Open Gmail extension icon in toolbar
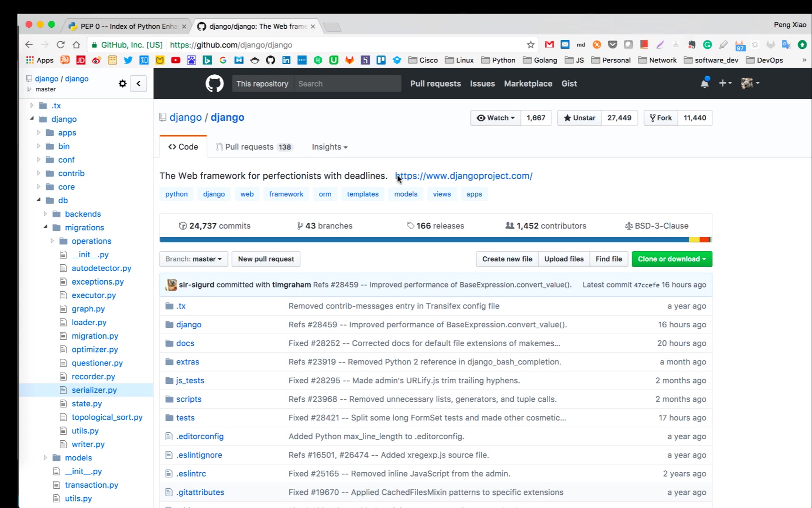Image resolution: width=812 pixels, height=508 pixels. pos(549,45)
